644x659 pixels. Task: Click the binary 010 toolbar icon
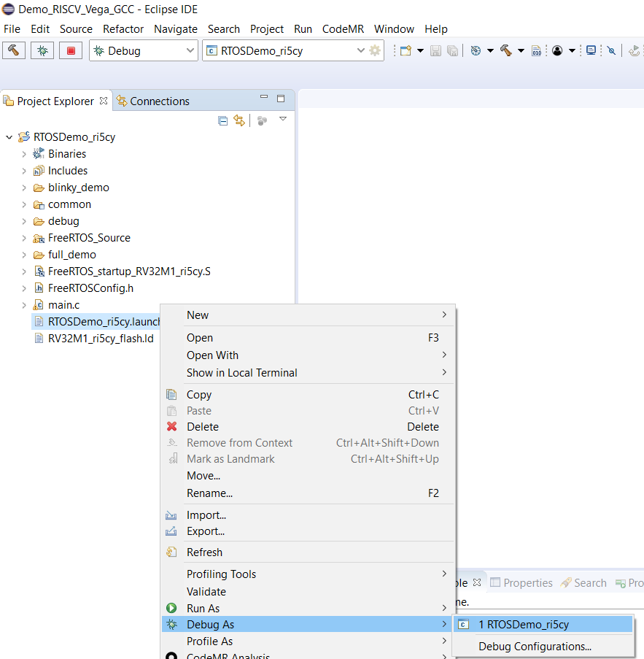point(537,51)
